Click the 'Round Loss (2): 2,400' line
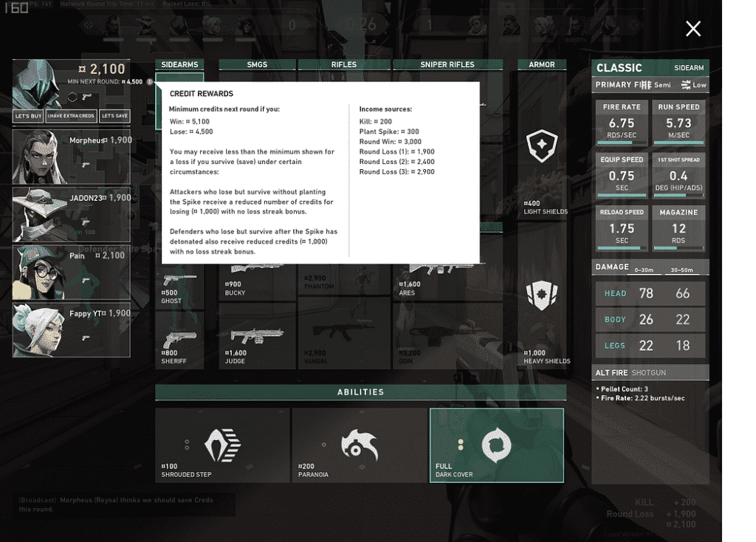Image resolution: width=756 pixels, height=542 pixels. [x=396, y=162]
